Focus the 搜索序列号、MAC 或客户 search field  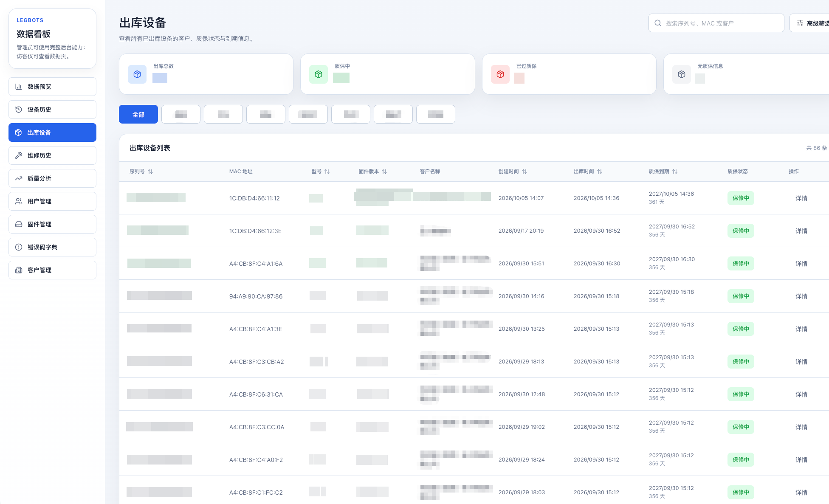click(x=716, y=23)
